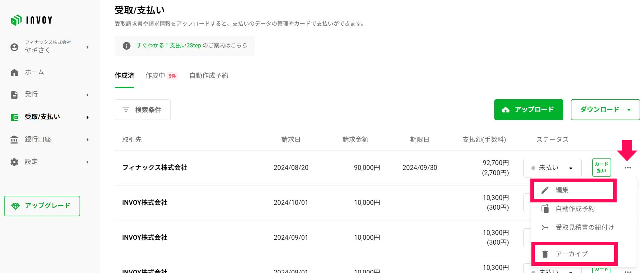Click the アップグレード button in sidebar
The height and width of the screenshot is (273, 644).
(42, 206)
